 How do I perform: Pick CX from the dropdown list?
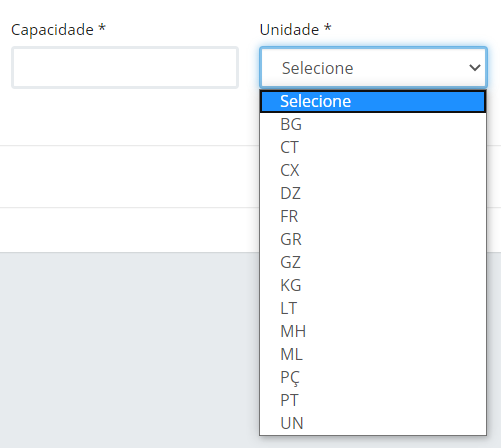[x=373, y=170]
